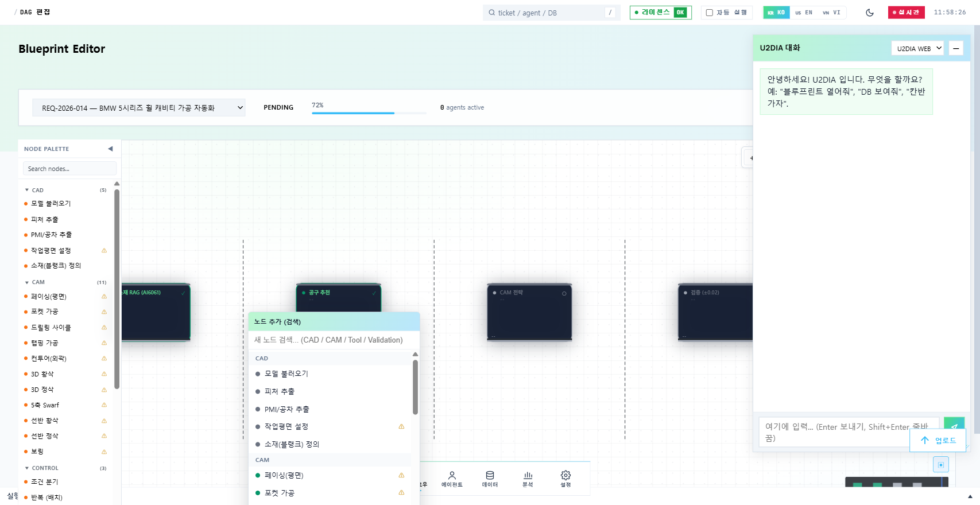Switch language to EN

pyautogui.click(x=804, y=13)
